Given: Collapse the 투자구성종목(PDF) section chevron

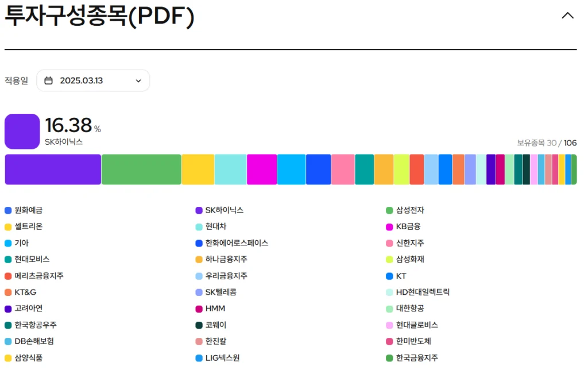Looking at the screenshot, I should [567, 16].
